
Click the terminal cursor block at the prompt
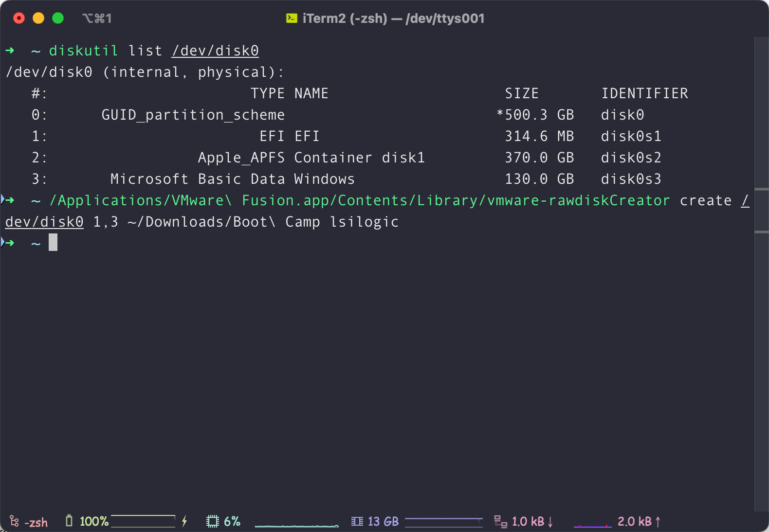click(53, 242)
